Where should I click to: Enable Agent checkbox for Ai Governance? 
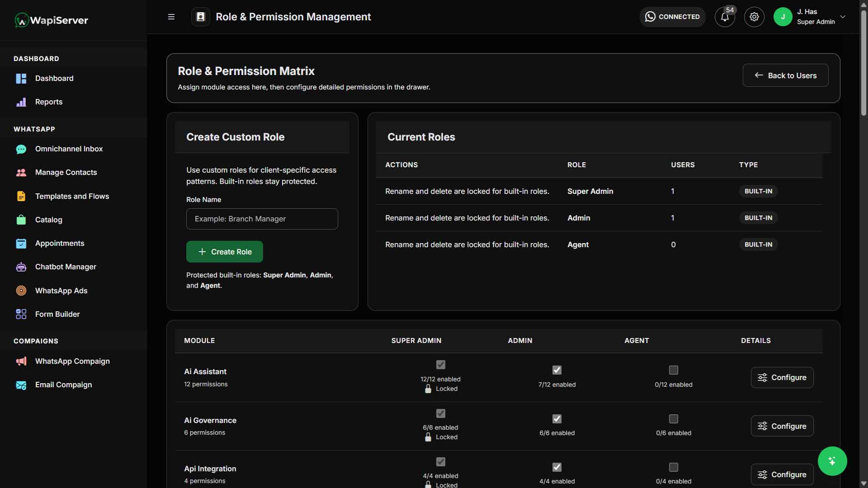pos(674,419)
